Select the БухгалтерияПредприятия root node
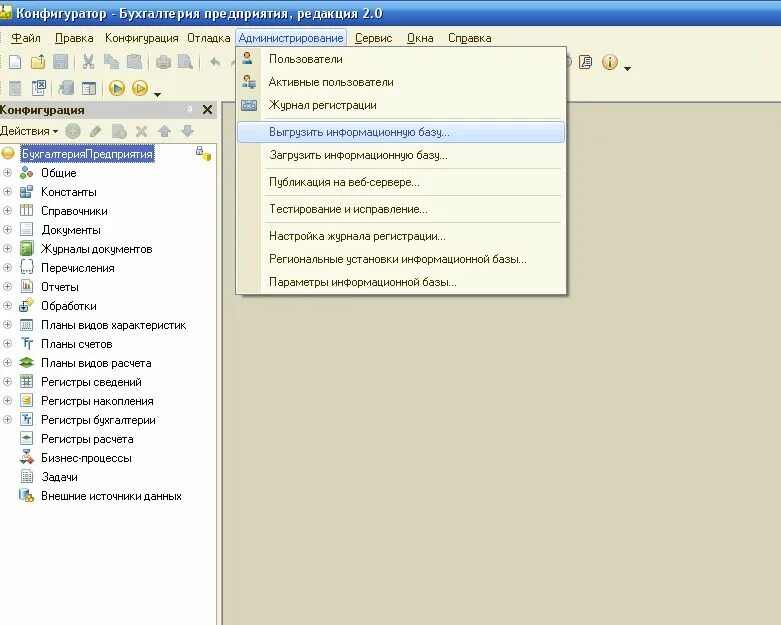Viewport: 781px width, 625px height. pyautogui.click(x=87, y=153)
